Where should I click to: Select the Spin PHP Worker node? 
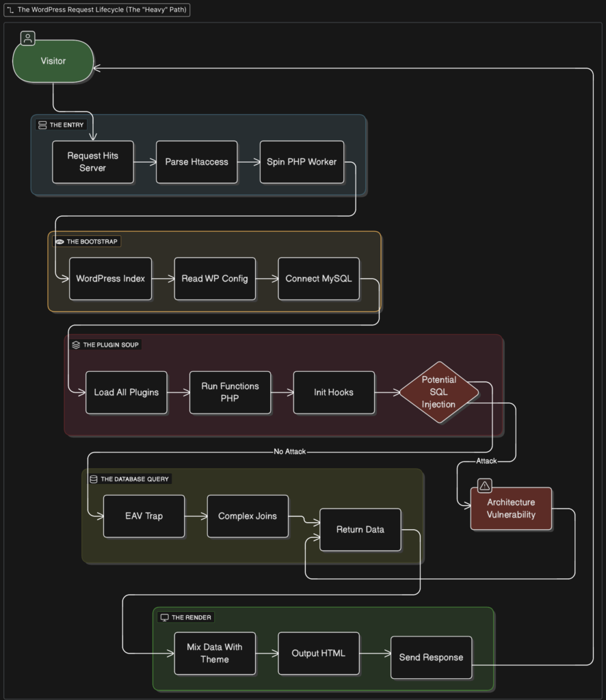pyautogui.click(x=302, y=162)
